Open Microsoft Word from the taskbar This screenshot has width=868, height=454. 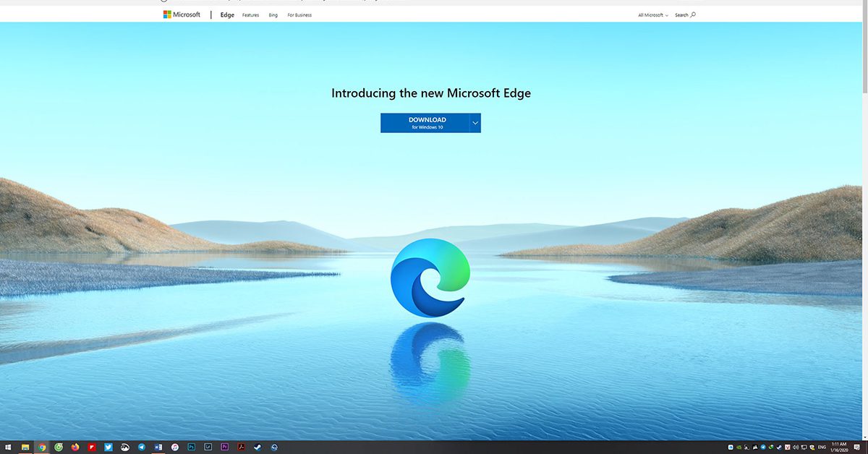pyautogui.click(x=158, y=447)
